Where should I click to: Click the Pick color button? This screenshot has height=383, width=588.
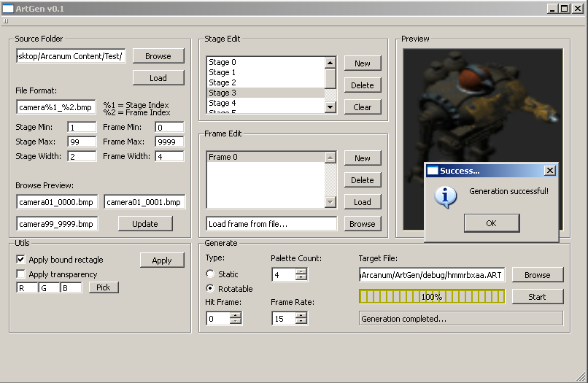tap(104, 287)
